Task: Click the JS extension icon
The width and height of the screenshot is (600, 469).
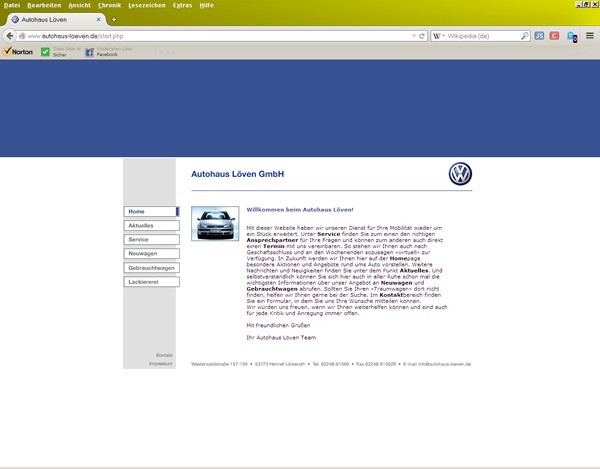Action: pos(539,35)
